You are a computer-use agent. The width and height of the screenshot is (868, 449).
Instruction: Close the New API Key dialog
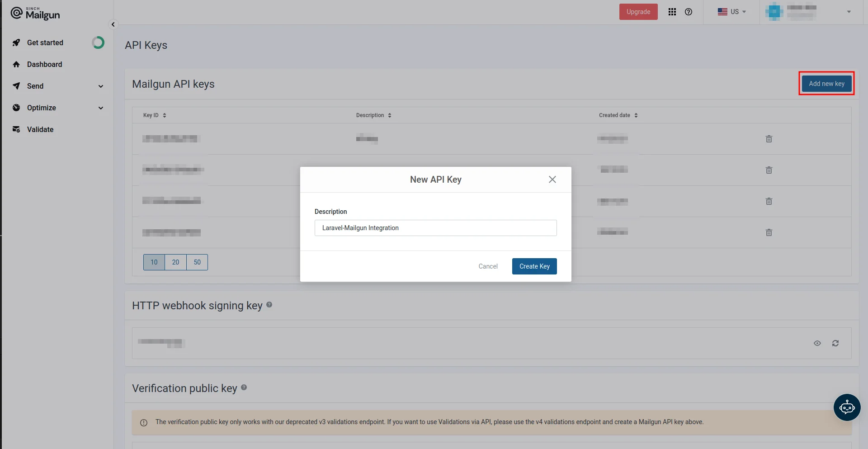[x=552, y=180]
